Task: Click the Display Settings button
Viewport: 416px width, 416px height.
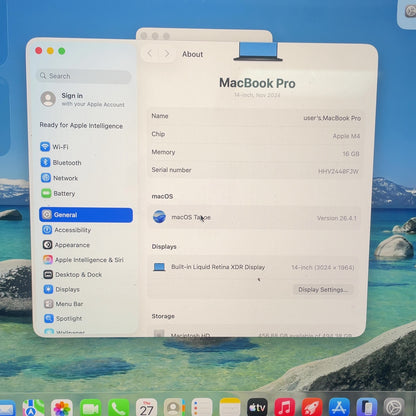Action: [x=323, y=290]
